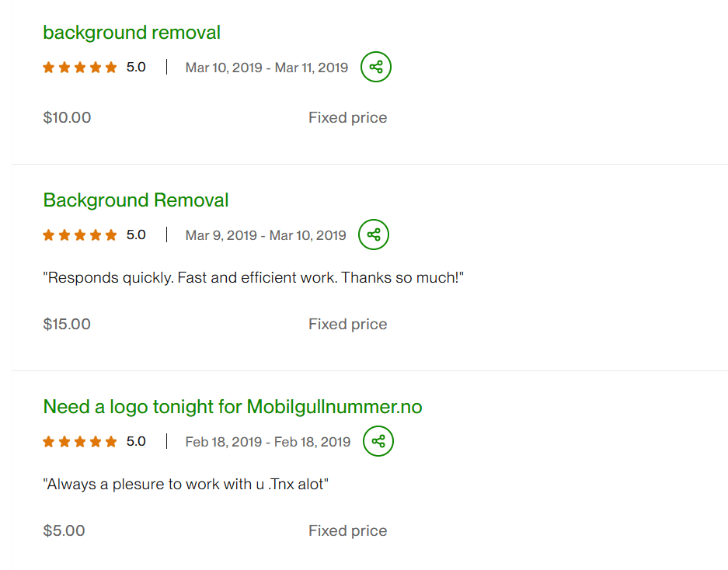728x570 pixels.
Task: Select the Feb 18, 2019 date range
Action: point(268,442)
